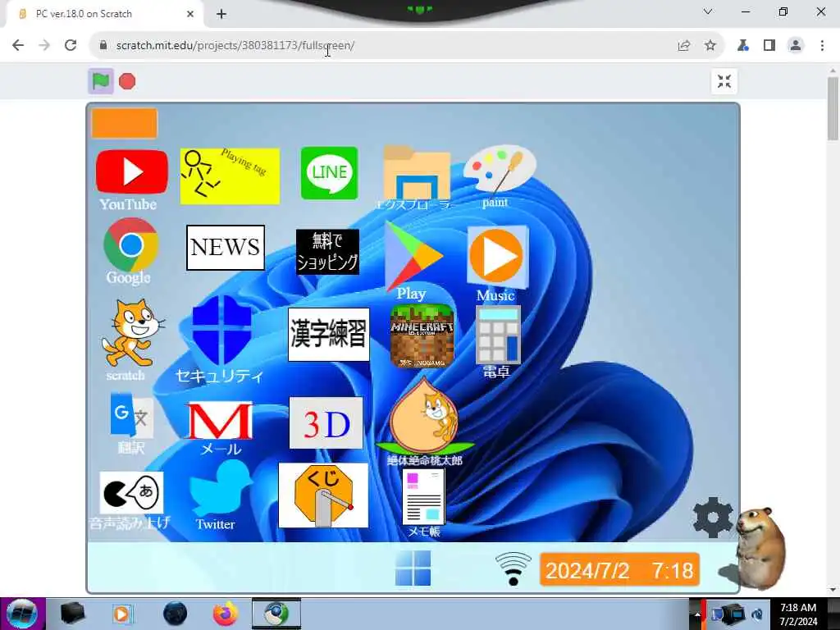
Task: Open the Explorer folder icon
Action: point(417,172)
